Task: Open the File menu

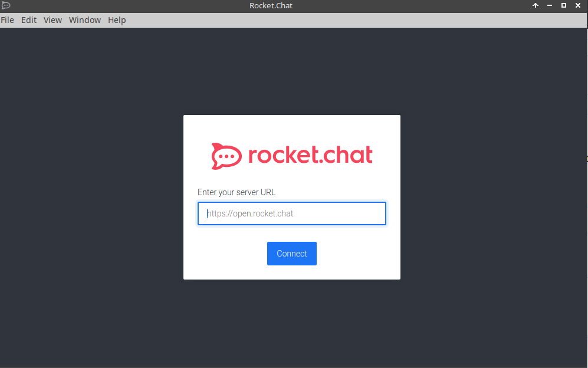Action: coord(7,20)
